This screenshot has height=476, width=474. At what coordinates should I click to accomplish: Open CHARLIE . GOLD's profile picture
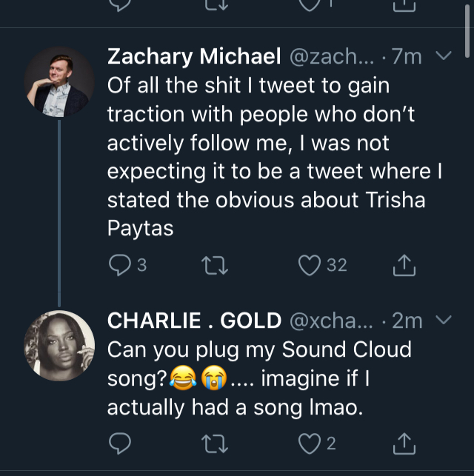pos(59,346)
